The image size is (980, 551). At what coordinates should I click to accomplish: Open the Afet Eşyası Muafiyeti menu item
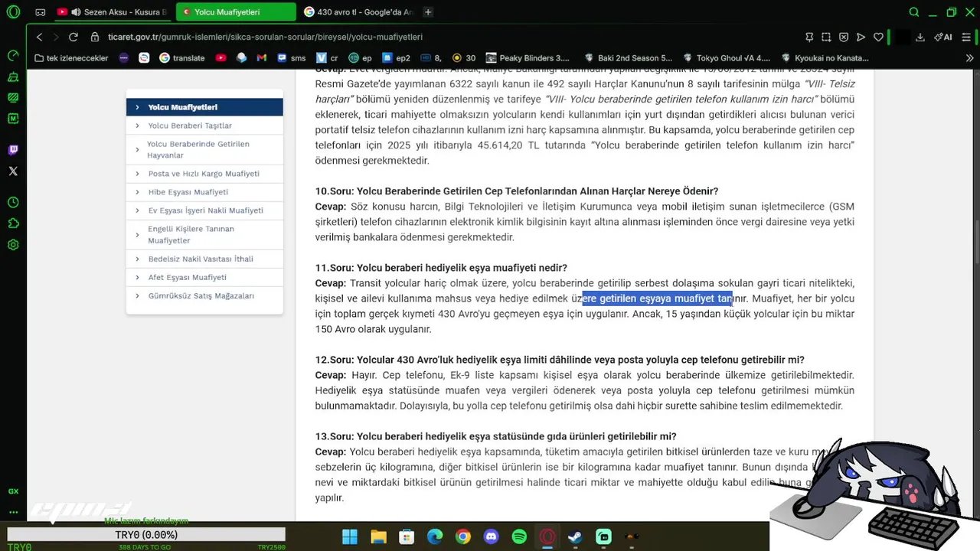point(204,277)
